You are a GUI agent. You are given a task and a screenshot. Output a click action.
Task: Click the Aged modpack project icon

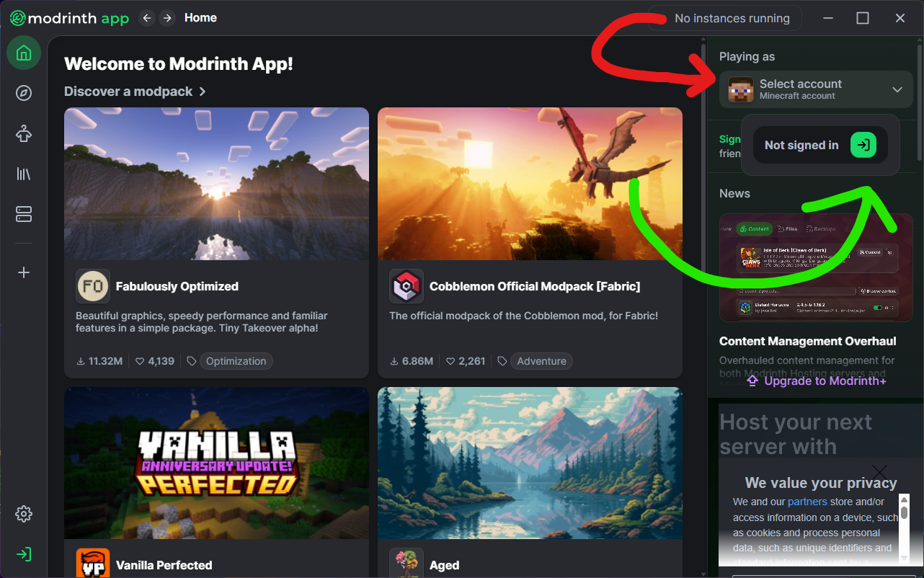click(x=407, y=564)
